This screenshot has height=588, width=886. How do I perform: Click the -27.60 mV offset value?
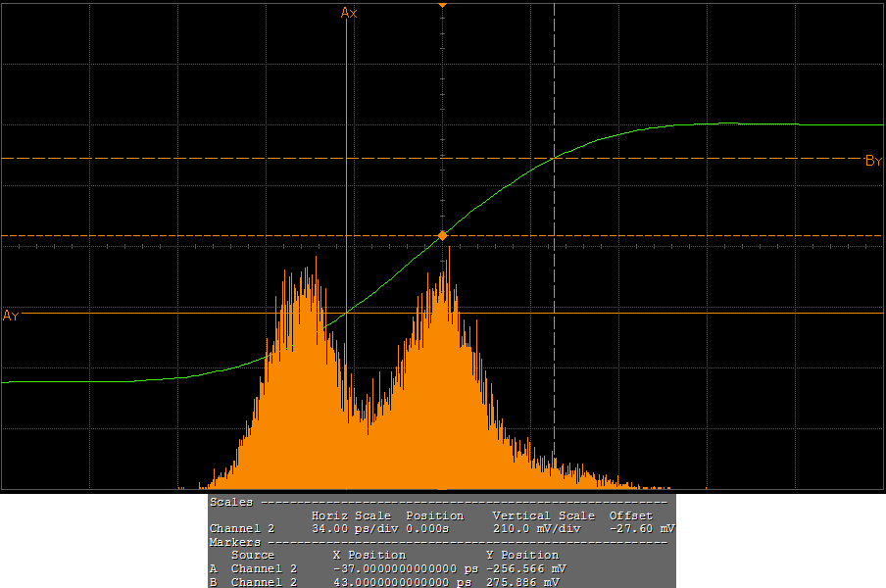(x=641, y=528)
